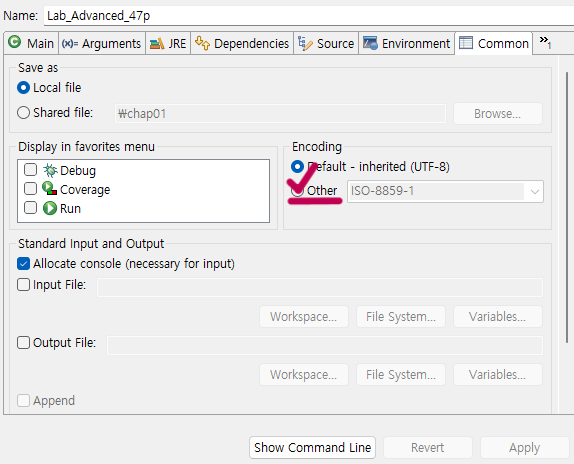Click the Debug bug icon

(50, 171)
